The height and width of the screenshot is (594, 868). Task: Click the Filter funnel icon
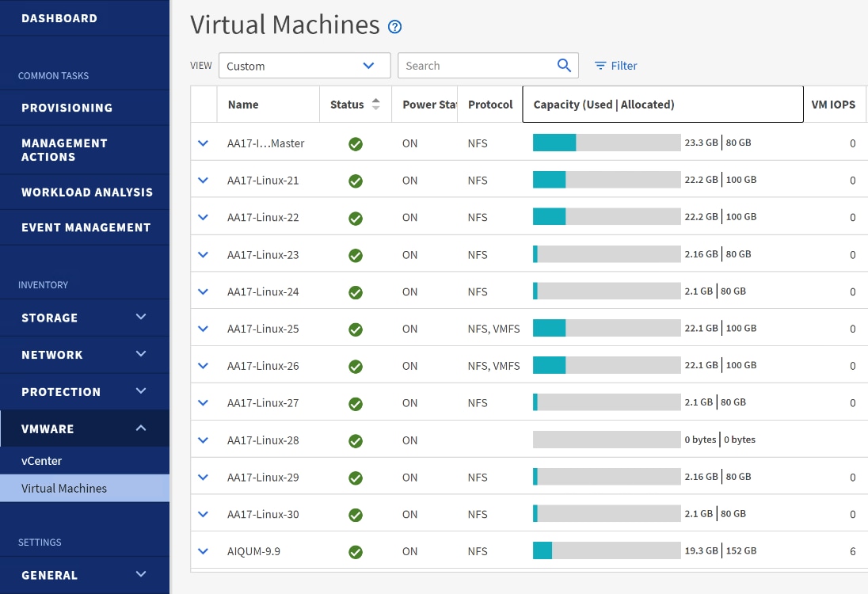click(x=600, y=66)
